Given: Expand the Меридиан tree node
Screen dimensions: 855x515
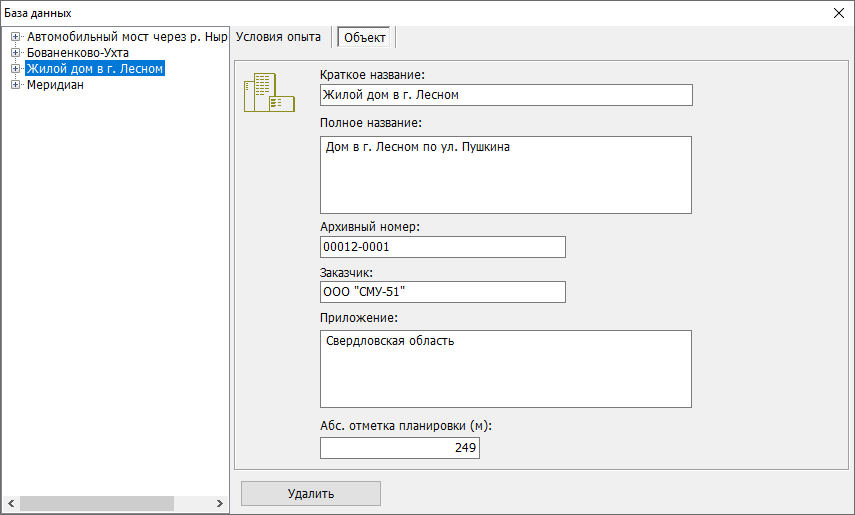Looking at the screenshot, I should 15,85.
